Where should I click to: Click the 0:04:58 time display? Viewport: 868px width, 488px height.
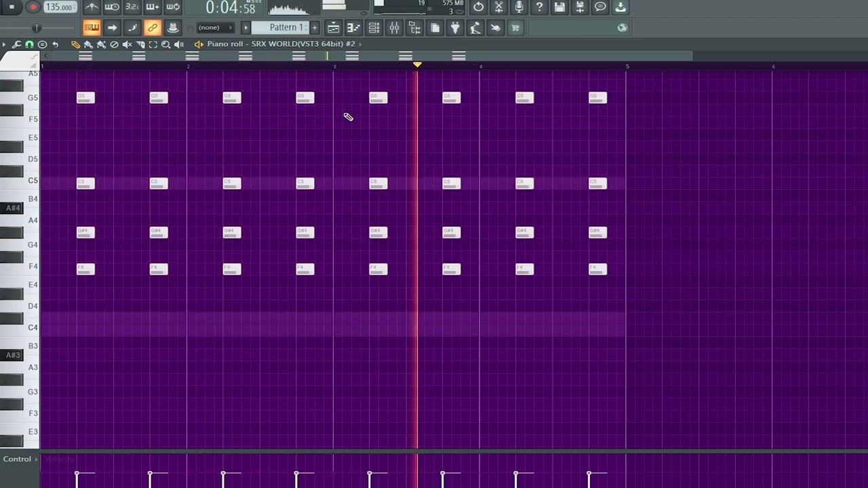pyautogui.click(x=231, y=7)
